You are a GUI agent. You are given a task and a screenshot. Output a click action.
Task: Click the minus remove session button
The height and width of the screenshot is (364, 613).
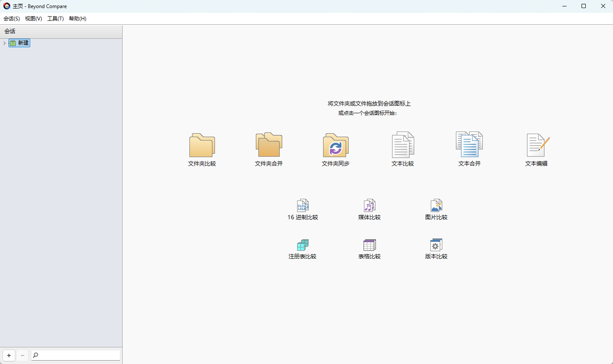point(23,355)
